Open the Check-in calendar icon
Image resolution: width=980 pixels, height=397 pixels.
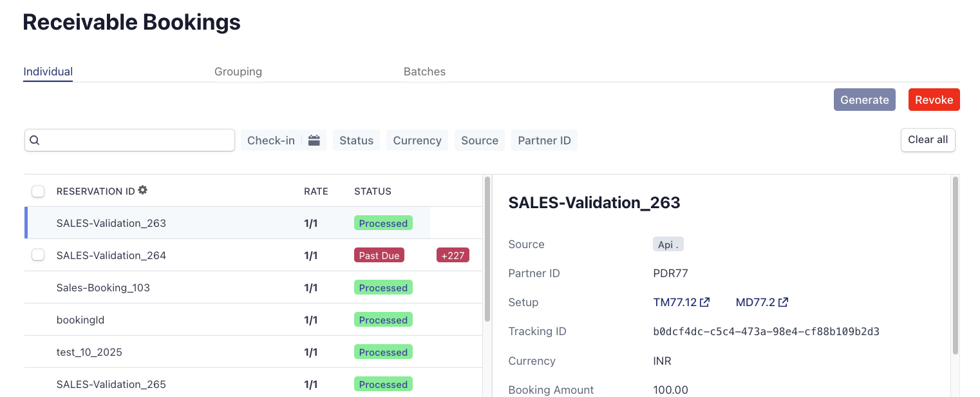tap(314, 140)
